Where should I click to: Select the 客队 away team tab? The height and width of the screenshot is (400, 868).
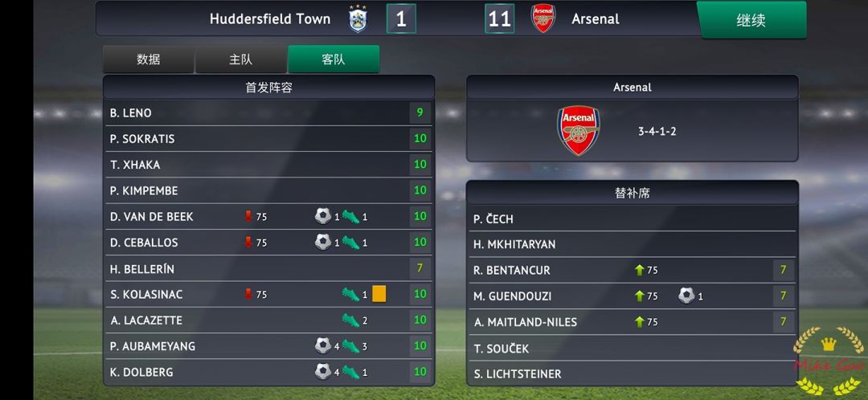334,59
